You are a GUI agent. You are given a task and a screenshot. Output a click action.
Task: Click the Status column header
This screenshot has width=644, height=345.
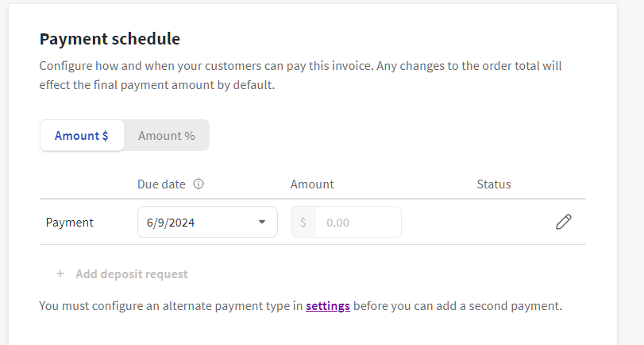(493, 184)
